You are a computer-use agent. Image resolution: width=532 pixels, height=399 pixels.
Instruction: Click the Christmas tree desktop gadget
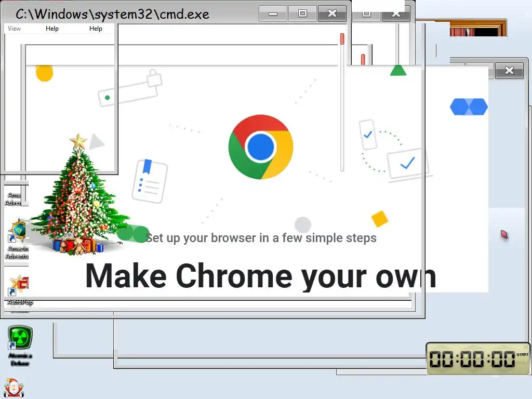tap(80, 194)
